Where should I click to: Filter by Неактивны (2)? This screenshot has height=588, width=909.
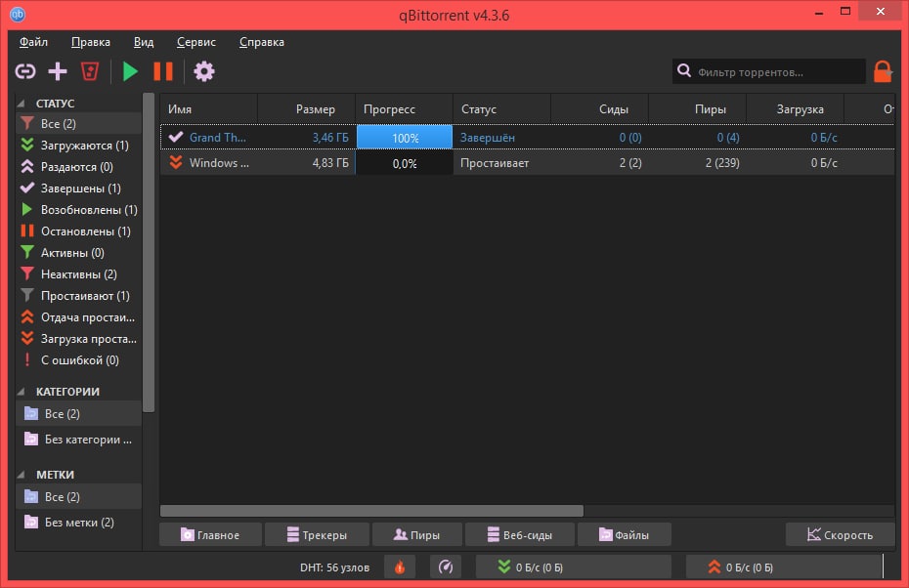(78, 274)
